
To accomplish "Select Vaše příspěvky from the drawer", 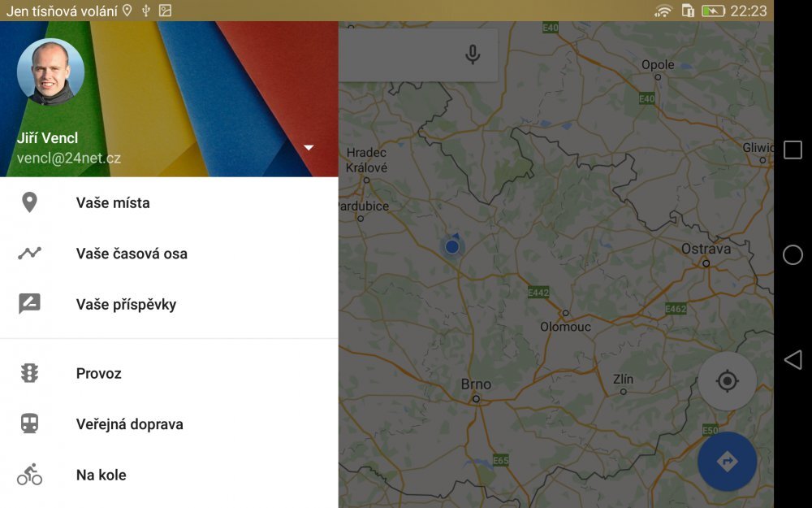I will pos(126,305).
